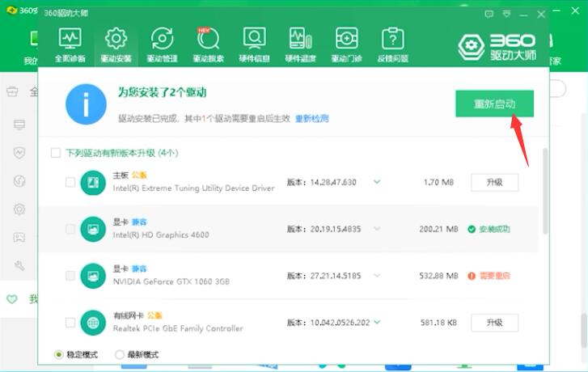588x372 pixels.
Task: Check the Intel HD Graphics 4600 checkbox
Action: pyautogui.click(x=70, y=229)
